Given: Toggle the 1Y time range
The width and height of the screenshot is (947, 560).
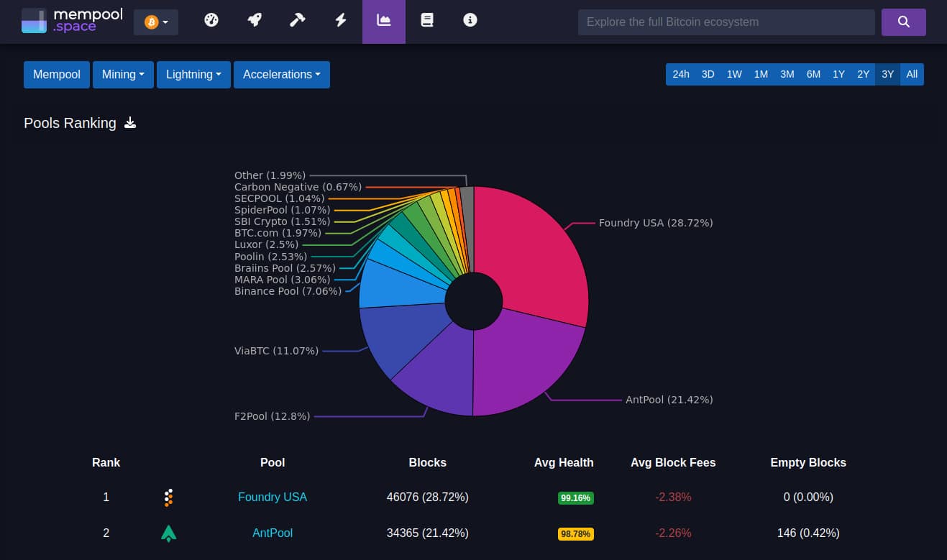Looking at the screenshot, I should 838,74.
